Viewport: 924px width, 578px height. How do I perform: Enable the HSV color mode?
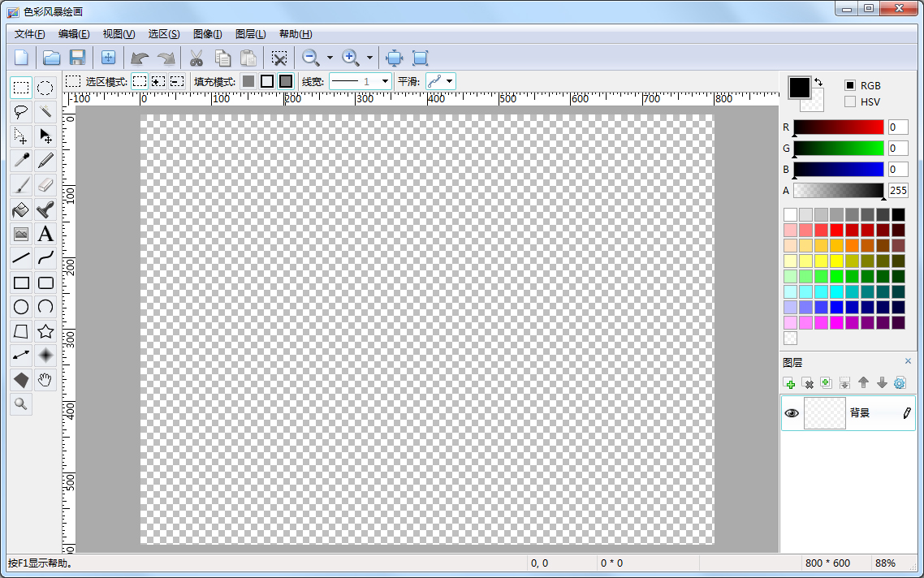coord(850,101)
